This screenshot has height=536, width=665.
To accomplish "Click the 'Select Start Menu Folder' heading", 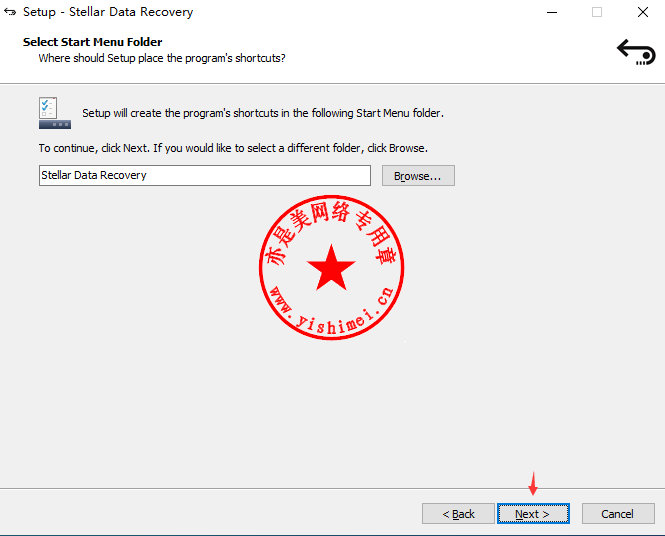I will pyautogui.click(x=92, y=42).
